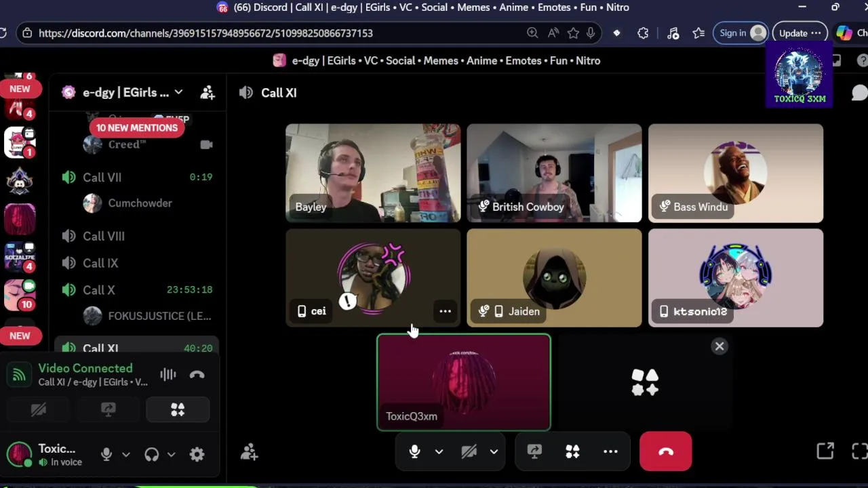Open chat panel icon in call header
This screenshot has height=488, width=868.
tap(859, 93)
